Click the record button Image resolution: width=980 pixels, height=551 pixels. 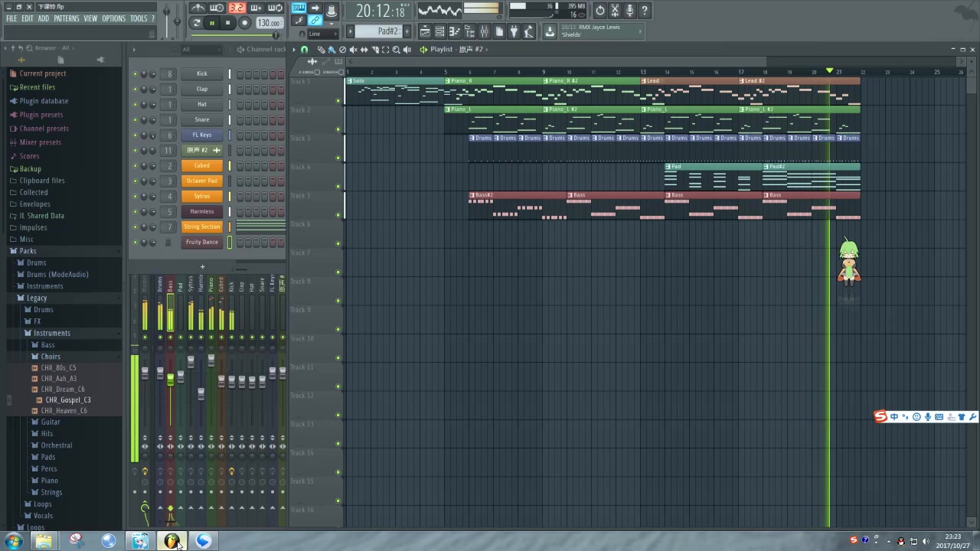coord(244,23)
